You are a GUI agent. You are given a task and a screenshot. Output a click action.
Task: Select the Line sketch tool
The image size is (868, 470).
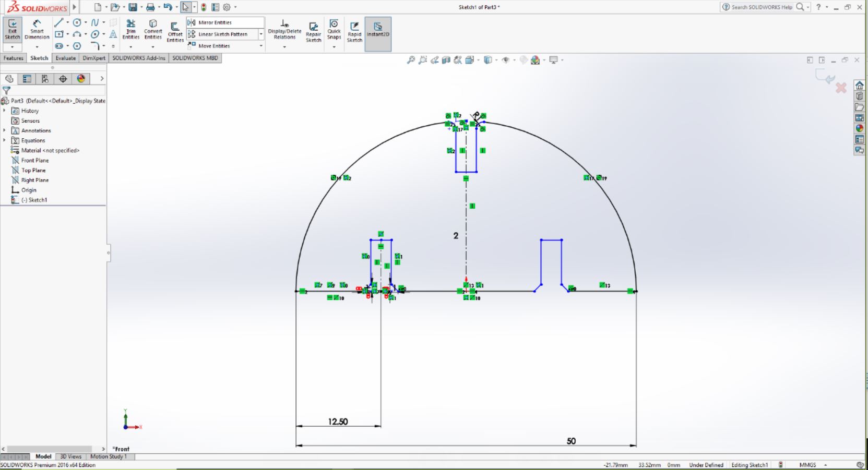(58, 22)
